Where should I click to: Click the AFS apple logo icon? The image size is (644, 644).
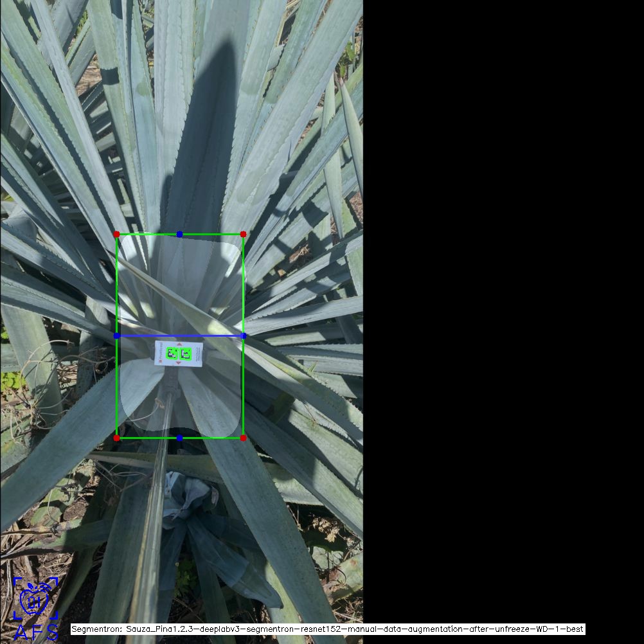click(x=35, y=598)
